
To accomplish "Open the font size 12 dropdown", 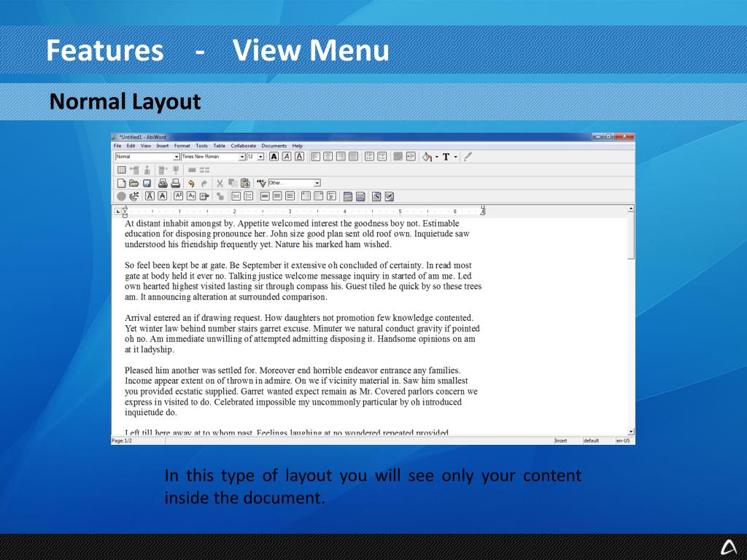I will (261, 157).
